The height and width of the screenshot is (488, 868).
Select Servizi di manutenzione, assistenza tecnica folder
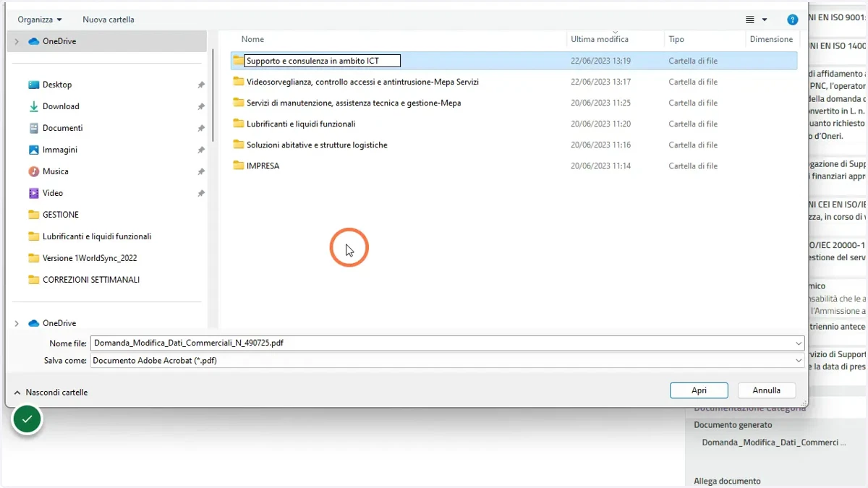354,103
